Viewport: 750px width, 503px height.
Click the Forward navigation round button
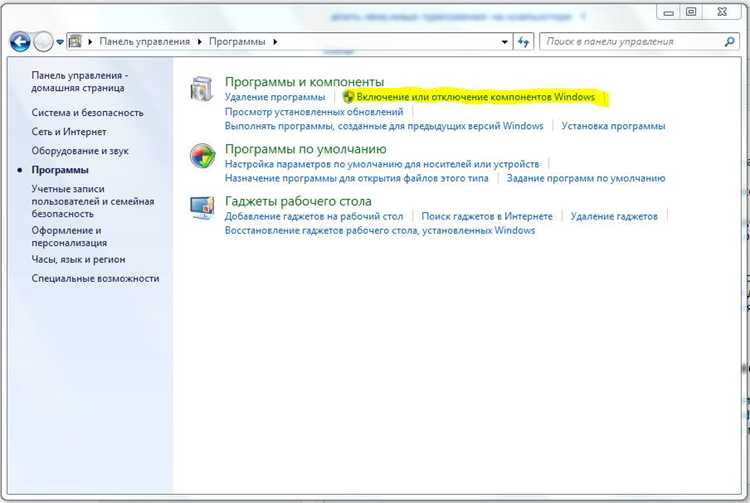pyautogui.click(x=43, y=42)
